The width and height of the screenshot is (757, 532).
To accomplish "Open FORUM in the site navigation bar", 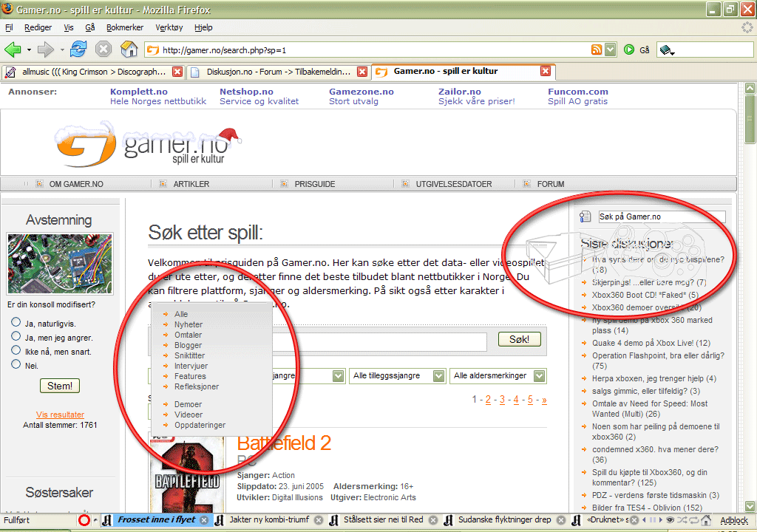I will click(550, 184).
